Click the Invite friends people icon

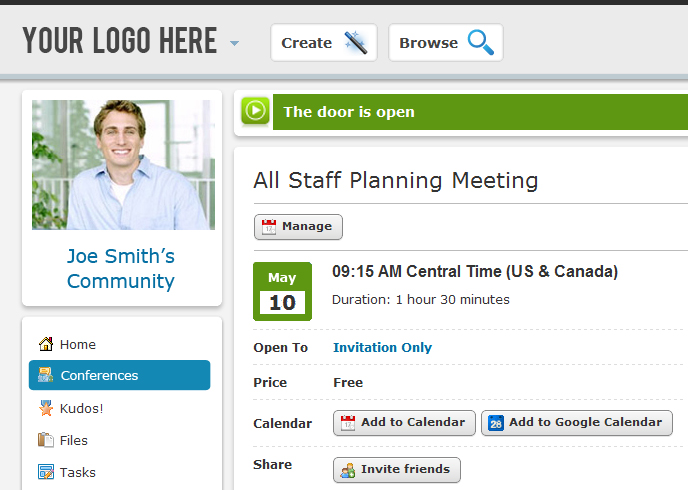coord(348,470)
